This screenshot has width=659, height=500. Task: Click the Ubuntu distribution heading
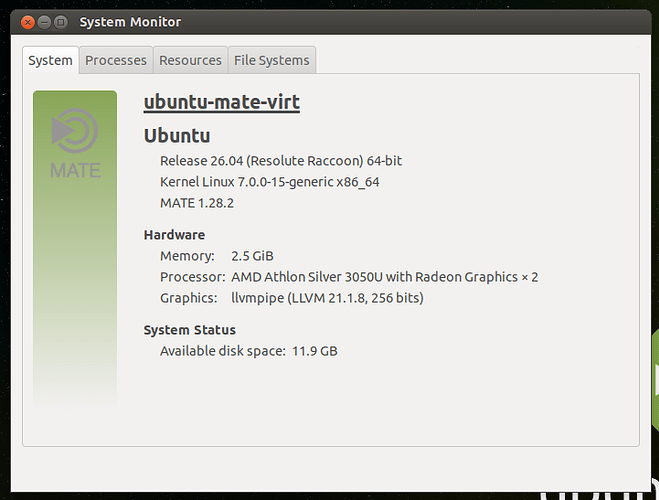click(x=177, y=136)
